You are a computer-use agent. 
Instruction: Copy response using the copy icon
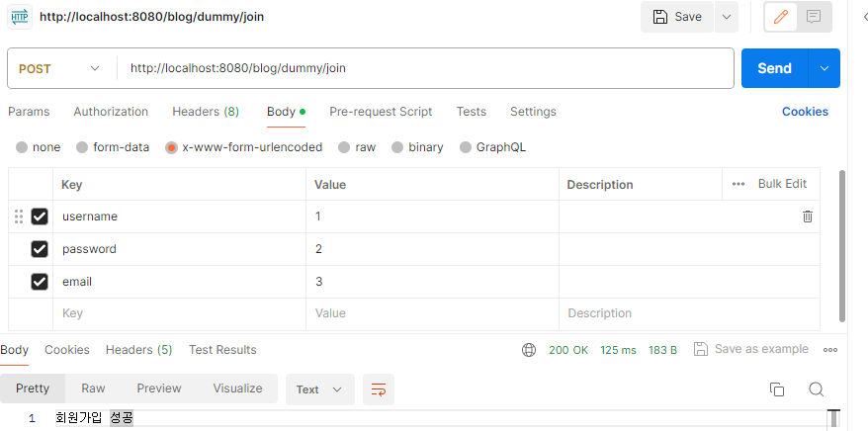(777, 389)
